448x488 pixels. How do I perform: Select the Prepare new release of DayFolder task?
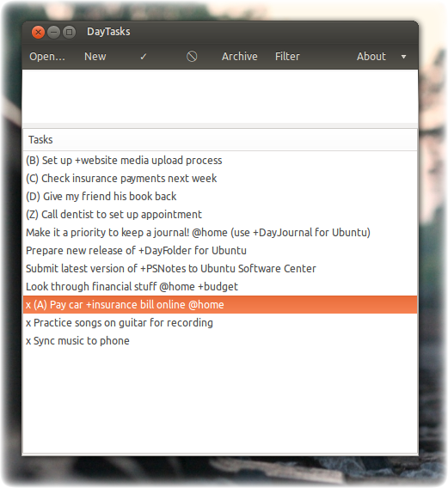[x=220, y=251]
